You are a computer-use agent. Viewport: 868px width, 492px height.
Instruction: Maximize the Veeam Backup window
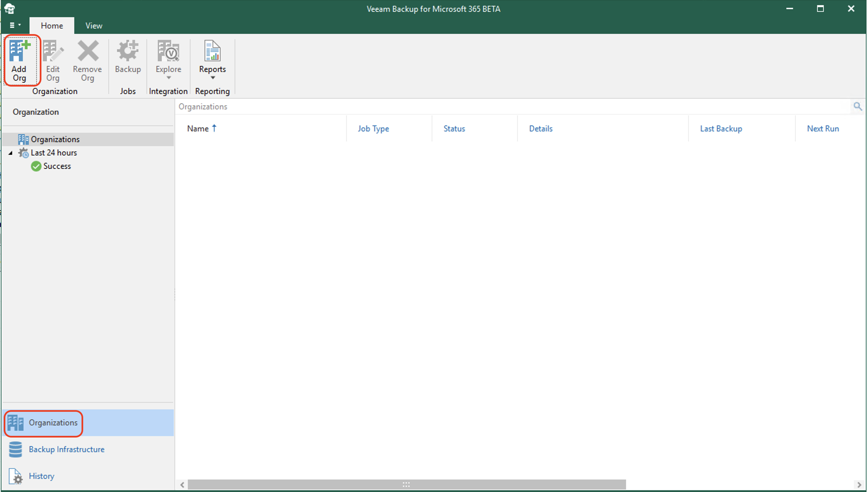coord(820,9)
